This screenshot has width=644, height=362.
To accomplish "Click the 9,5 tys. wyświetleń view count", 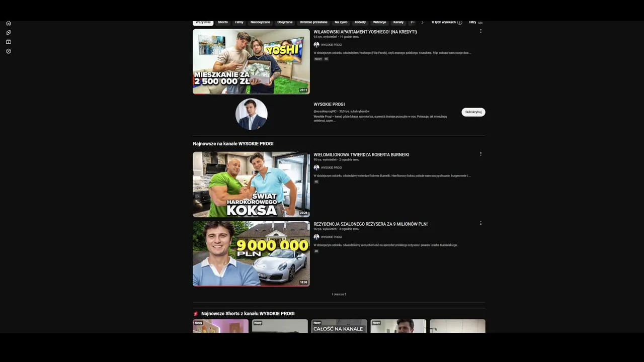I will (x=325, y=37).
